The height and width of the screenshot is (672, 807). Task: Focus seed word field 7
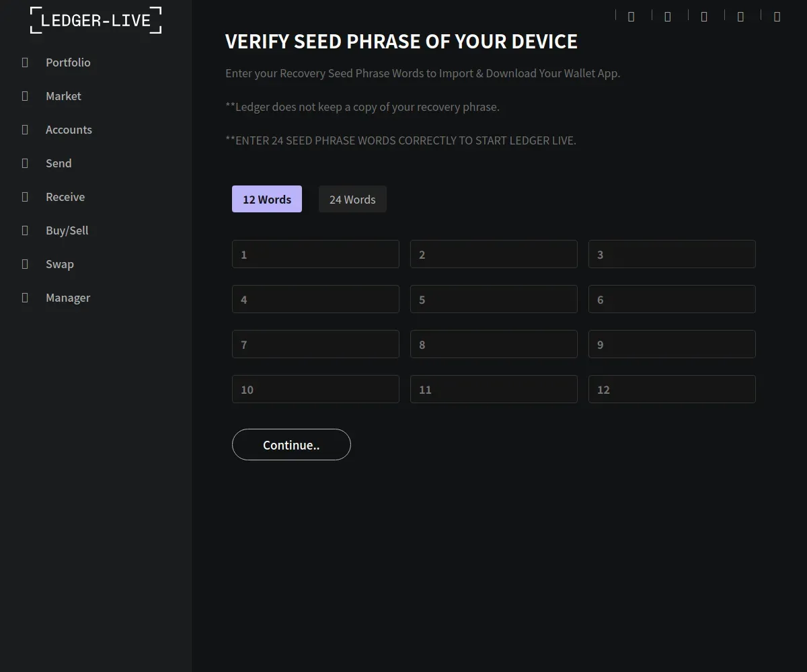point(315,344)
